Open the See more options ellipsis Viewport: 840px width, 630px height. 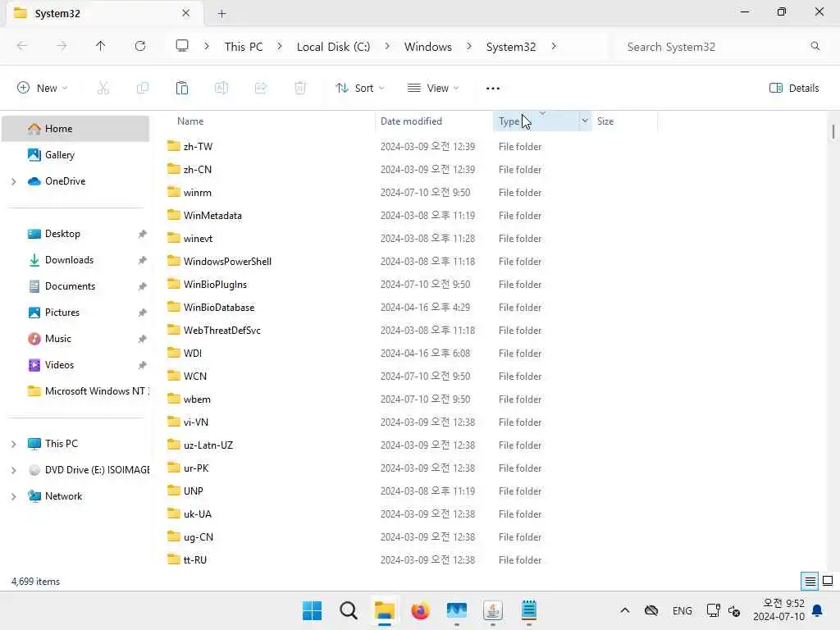click(493, 89)
